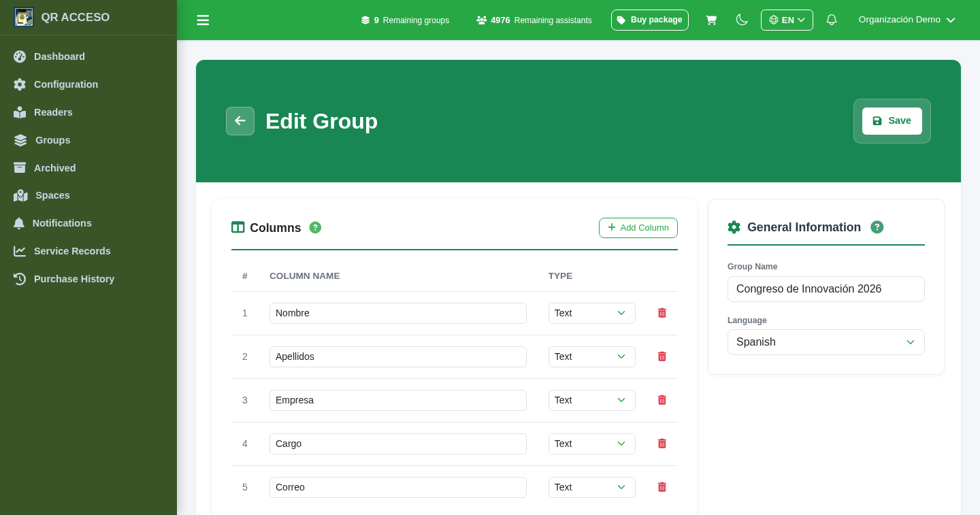Delete the Nombre column row
980x515 pixels.
[662, 313]
